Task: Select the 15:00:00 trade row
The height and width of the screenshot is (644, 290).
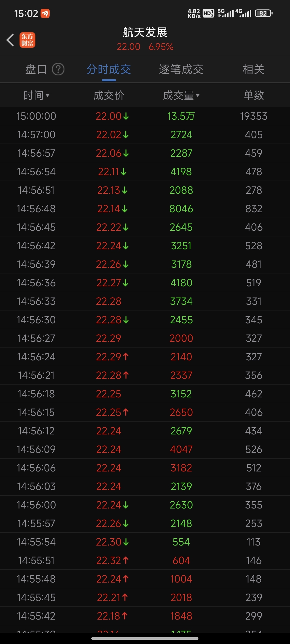Action: (x=145, y=116)
